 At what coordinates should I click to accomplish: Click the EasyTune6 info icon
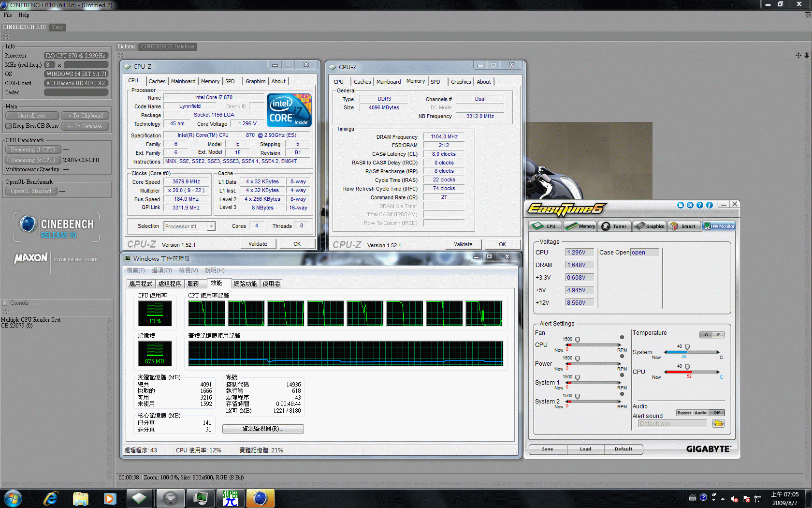click(x=710, y=205)
